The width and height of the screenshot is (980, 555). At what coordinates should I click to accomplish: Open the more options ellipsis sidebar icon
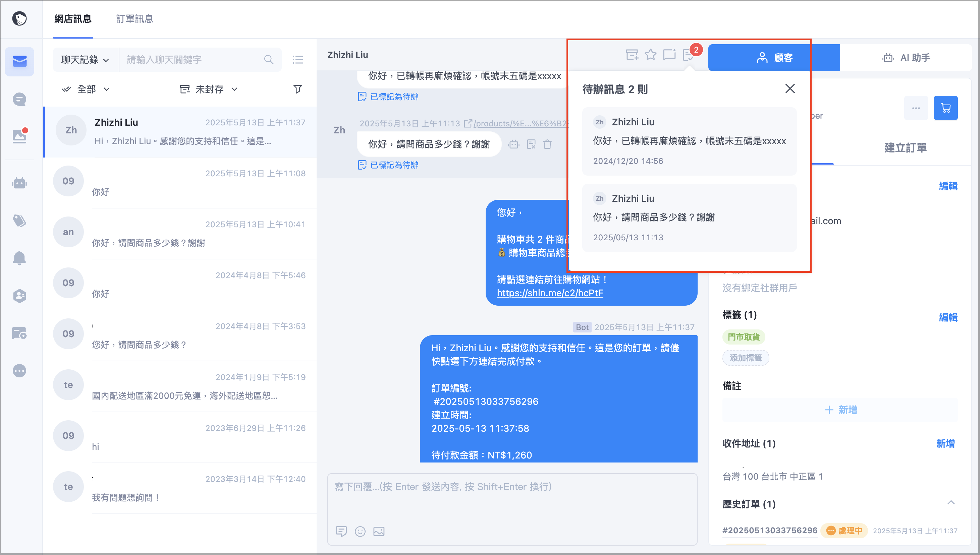point(19,371)
